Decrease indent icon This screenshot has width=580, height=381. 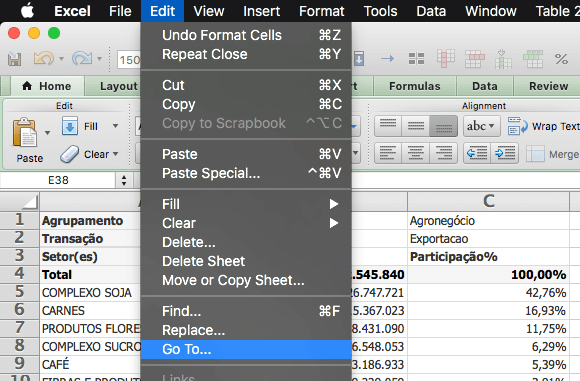pos(477,153)
